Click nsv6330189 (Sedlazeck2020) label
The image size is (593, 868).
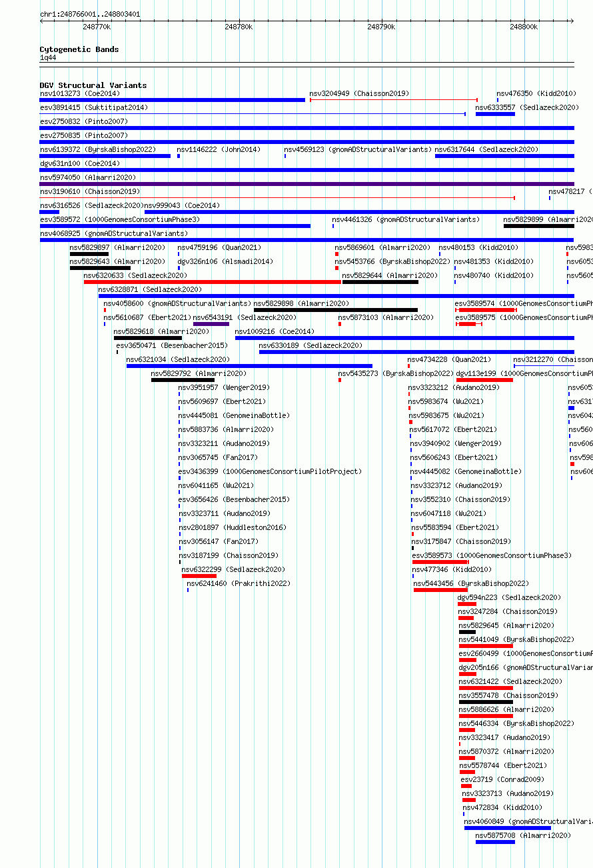(310, 345)
